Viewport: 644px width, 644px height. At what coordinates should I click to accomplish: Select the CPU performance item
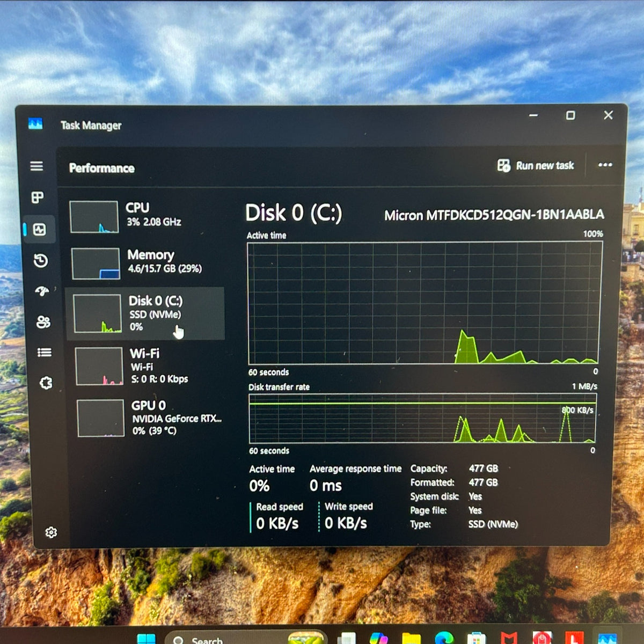pos(145,216)
